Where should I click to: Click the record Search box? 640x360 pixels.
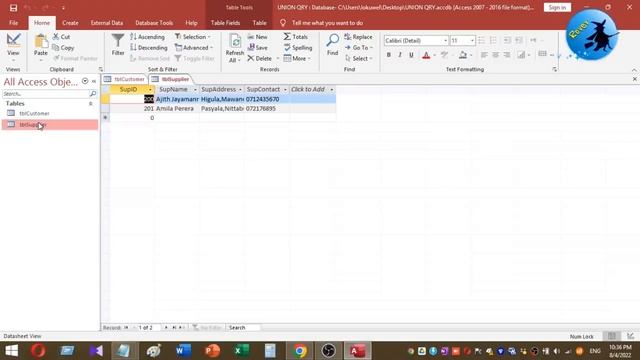244,327
